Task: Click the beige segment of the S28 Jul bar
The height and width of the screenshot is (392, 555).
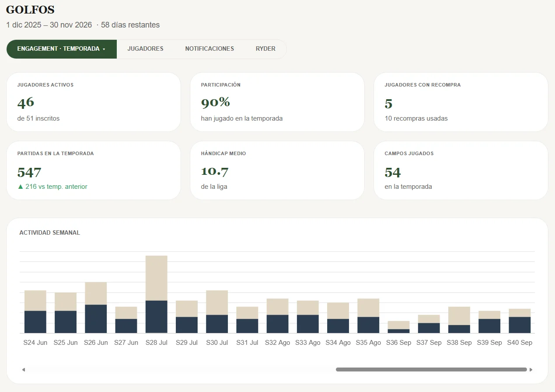Action: tap(157, 278)
